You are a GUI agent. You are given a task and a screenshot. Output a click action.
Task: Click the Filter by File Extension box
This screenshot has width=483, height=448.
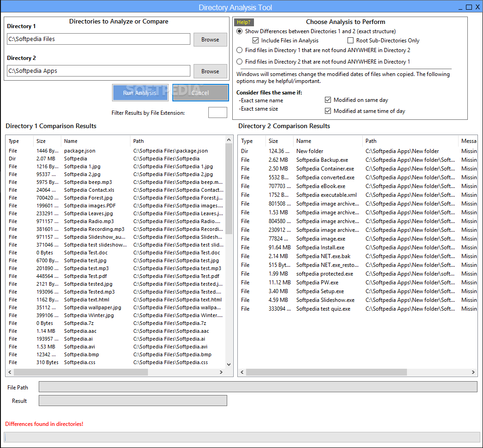[218, 112]
